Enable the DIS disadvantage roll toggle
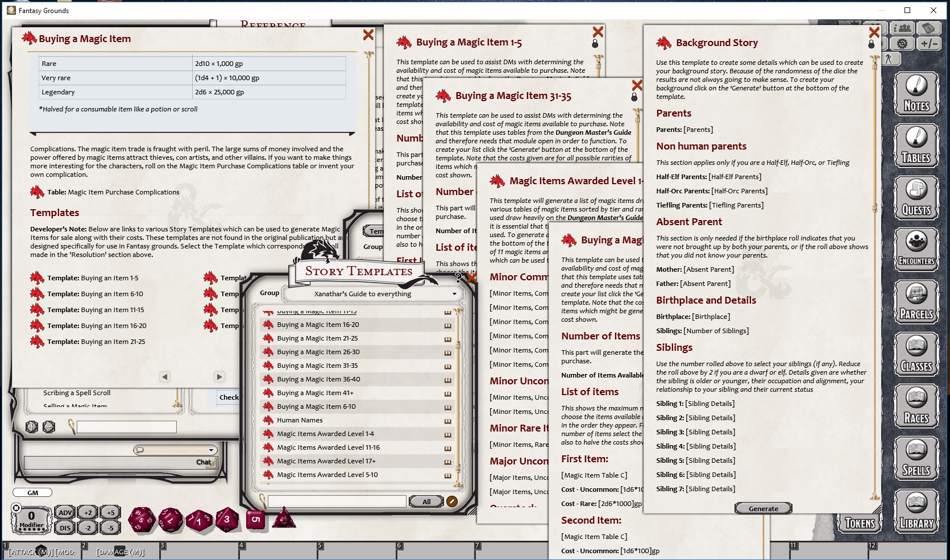This screenshot has width=950, height=560. click(x=64, y=528)
